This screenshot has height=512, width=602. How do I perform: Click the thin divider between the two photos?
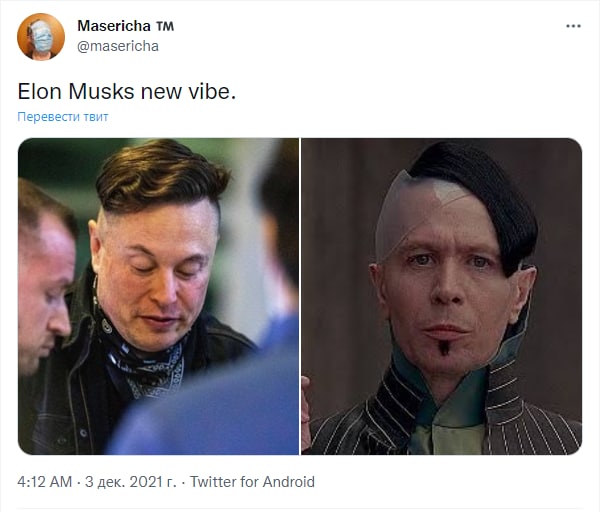point(300,296)
